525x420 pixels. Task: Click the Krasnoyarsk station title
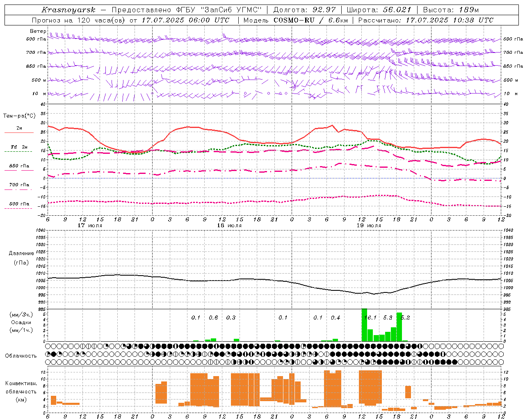[x=68, y=10]
